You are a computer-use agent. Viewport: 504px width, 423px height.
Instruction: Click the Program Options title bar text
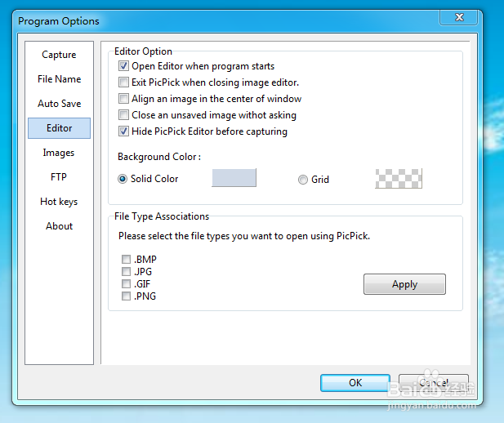59,21
